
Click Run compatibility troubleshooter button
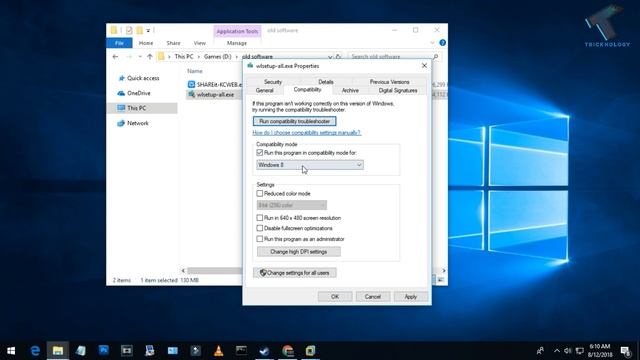294,121
